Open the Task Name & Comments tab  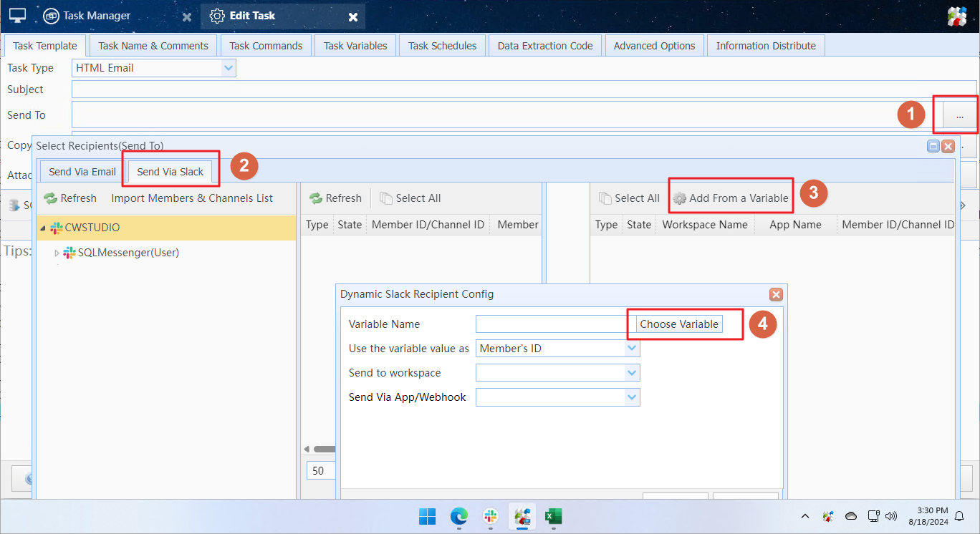pos(153,46)
